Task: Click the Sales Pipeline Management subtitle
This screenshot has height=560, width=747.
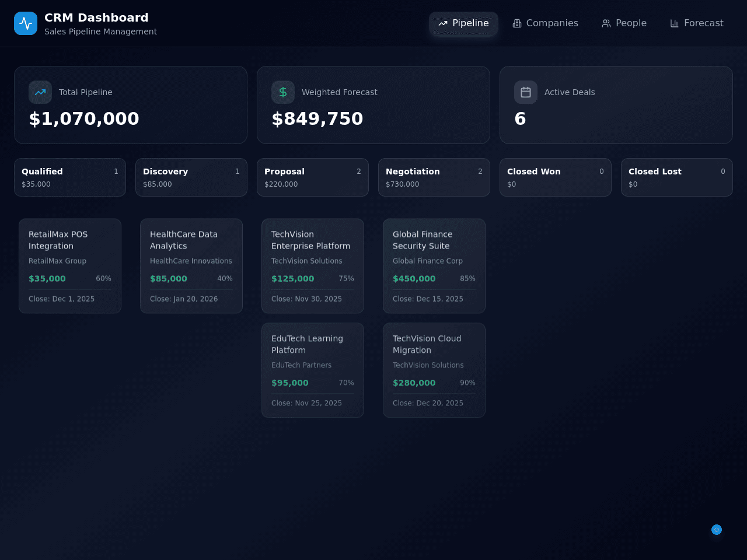Action: [100, 32]
